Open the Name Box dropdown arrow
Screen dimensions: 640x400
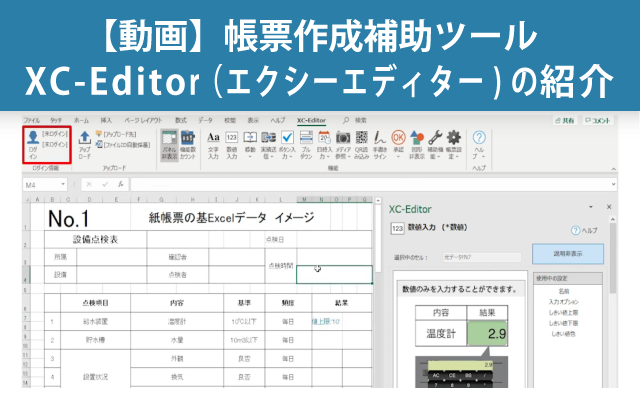tap(63, 184)
